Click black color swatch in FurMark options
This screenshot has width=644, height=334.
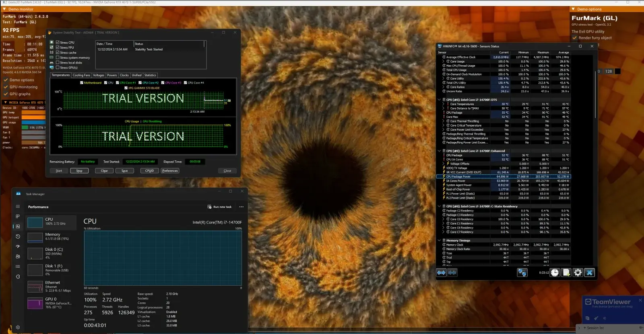pos(618,72)
